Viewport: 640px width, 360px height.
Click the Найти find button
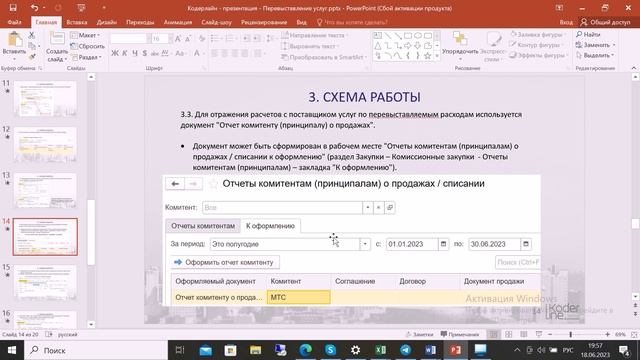[x=588, y=34]
